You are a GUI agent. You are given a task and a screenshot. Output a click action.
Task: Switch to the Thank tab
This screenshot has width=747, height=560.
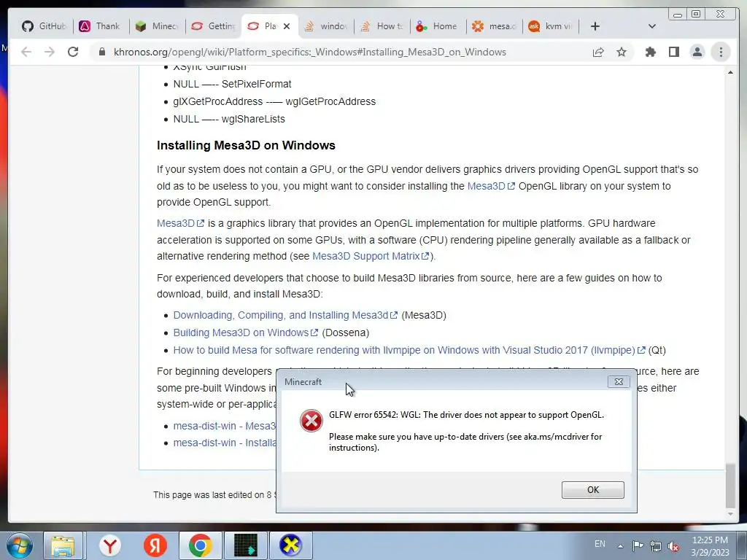click(99, 26)
